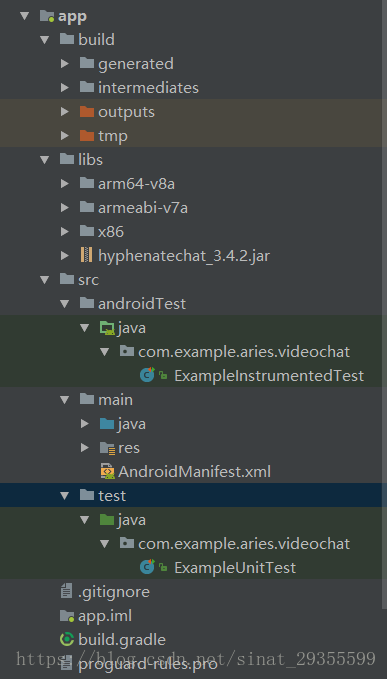Open the .gitignore file
This screenshot has height=679, width=387.
coord(114,592)
